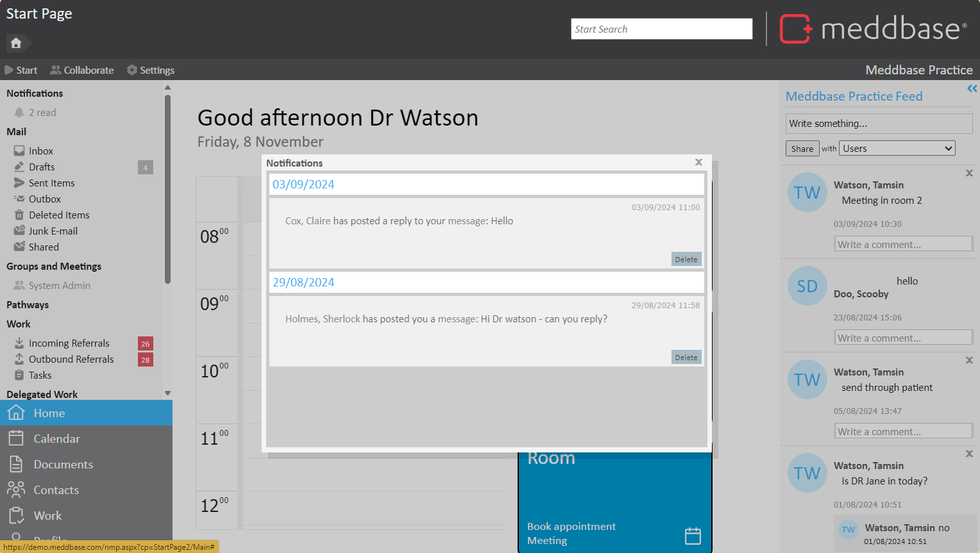The width and height of the screenshot is (980, 553).
Task: Open the Inbox mail folder
Action: tap(40, 151)
